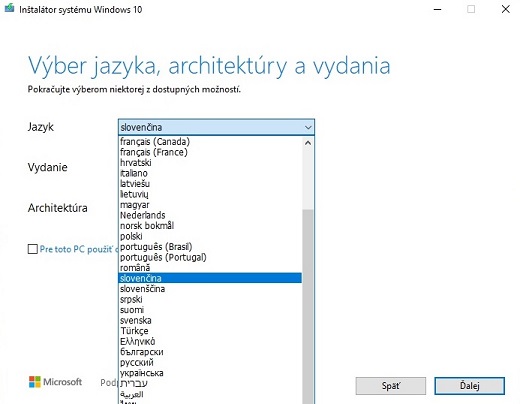This screenshot has height=404, width=520.
Task: Click the Windows 10 installer title bar icon
Action: (9, 8)
